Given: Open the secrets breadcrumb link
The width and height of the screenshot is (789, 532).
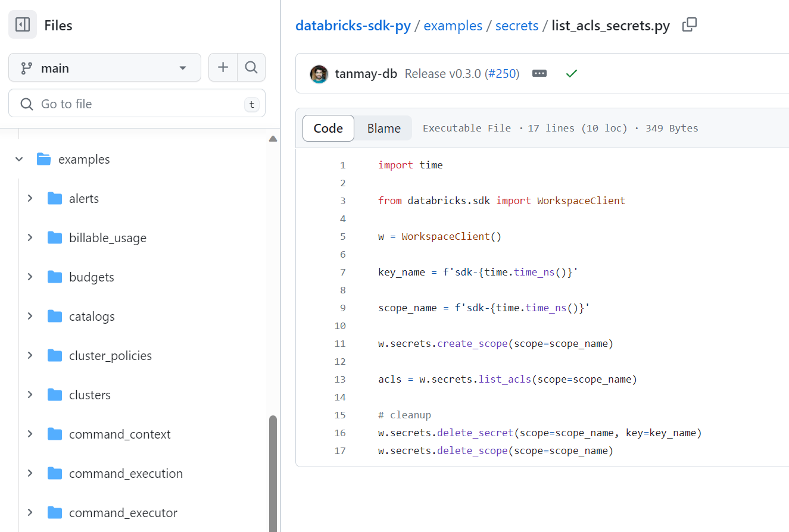Looking at the screenshot, I should [516, 26].
